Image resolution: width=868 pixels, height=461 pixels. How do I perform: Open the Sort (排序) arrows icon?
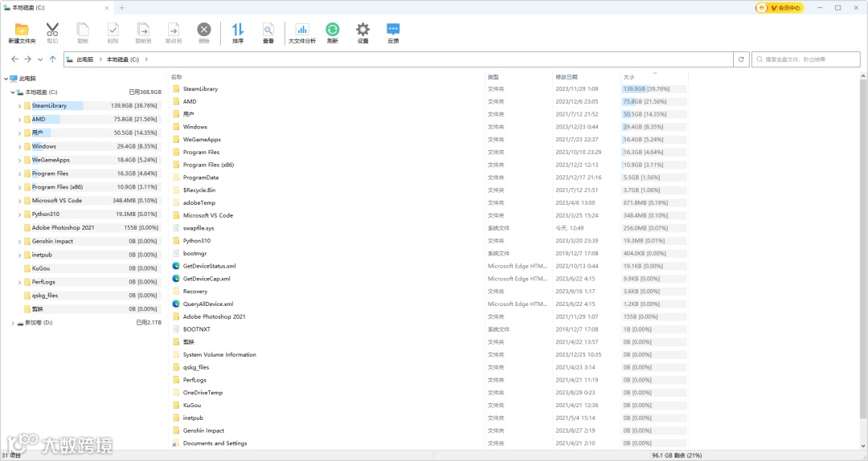point(237,30)
